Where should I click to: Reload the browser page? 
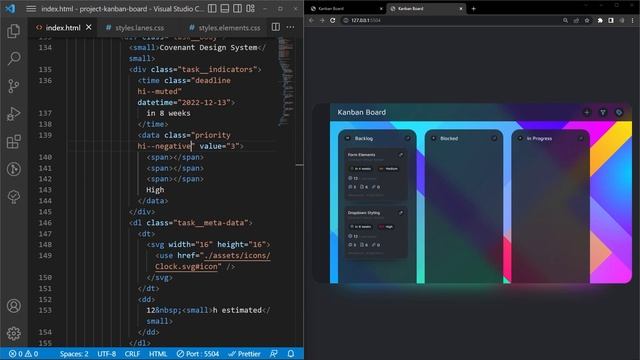[333, 20]
